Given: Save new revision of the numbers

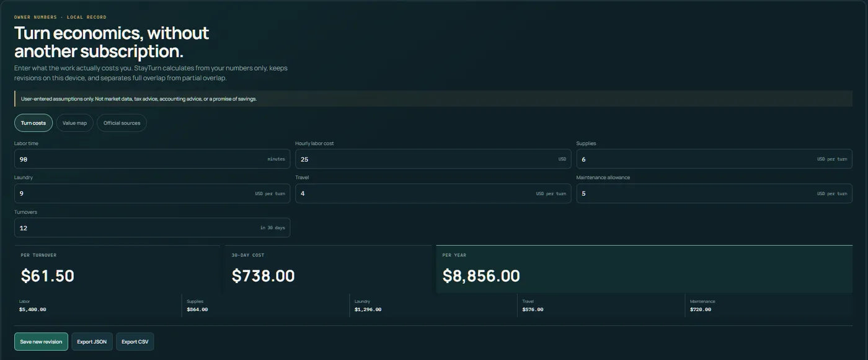Looking at the screenshot, I should point(41,341).
